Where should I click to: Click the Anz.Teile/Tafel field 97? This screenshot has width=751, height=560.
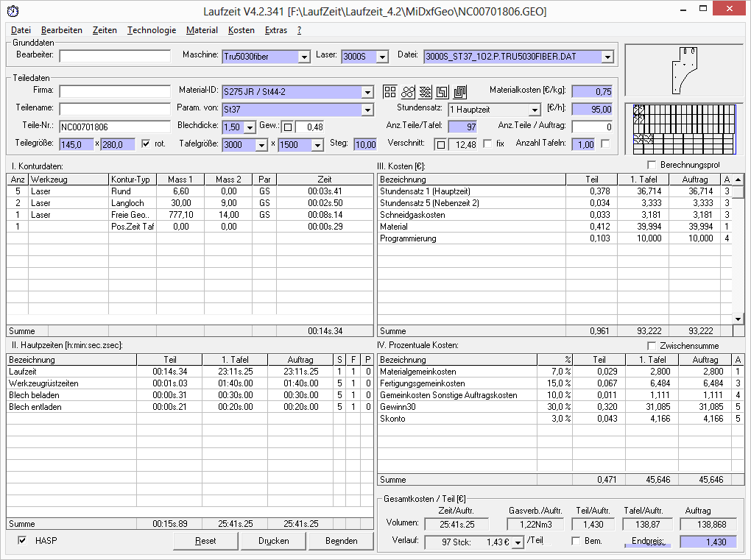pos(462,127)
